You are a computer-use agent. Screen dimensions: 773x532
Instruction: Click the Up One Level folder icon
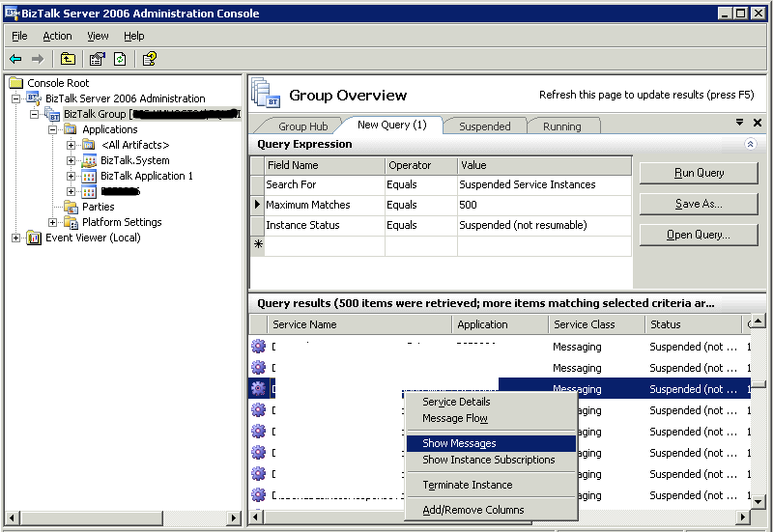pos(68,59)
